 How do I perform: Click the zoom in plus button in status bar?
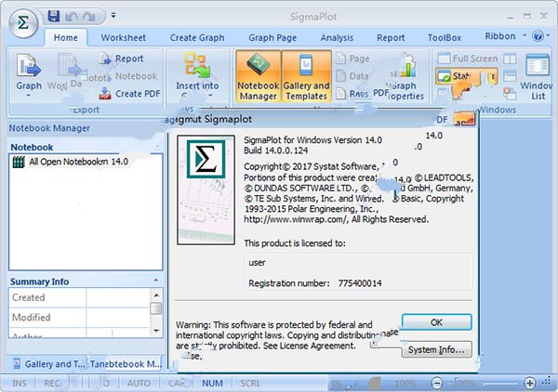(x=529, y=383)
